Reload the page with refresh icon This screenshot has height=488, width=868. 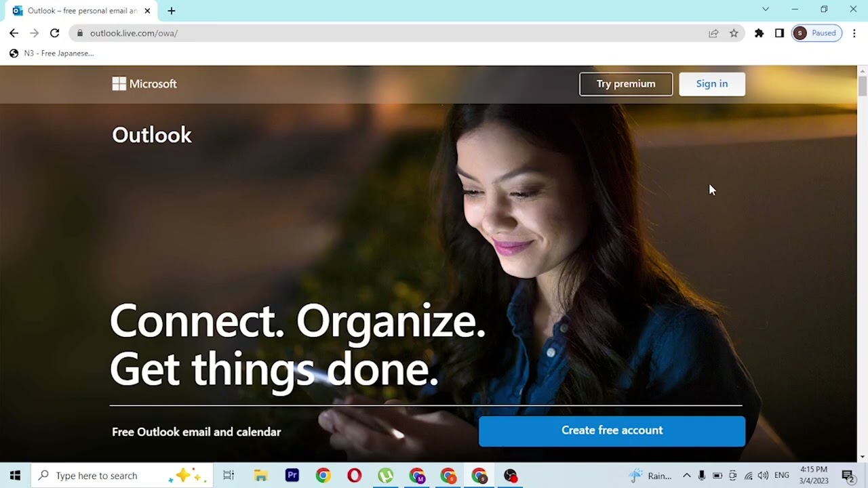pyautogui.click(x=54, y=33)
